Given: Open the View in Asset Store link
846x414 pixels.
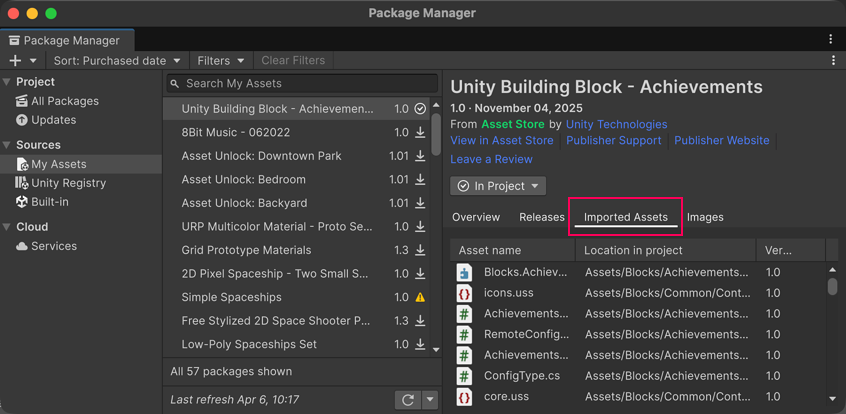Looking at the screenshot, I should (x=502, y=140).
